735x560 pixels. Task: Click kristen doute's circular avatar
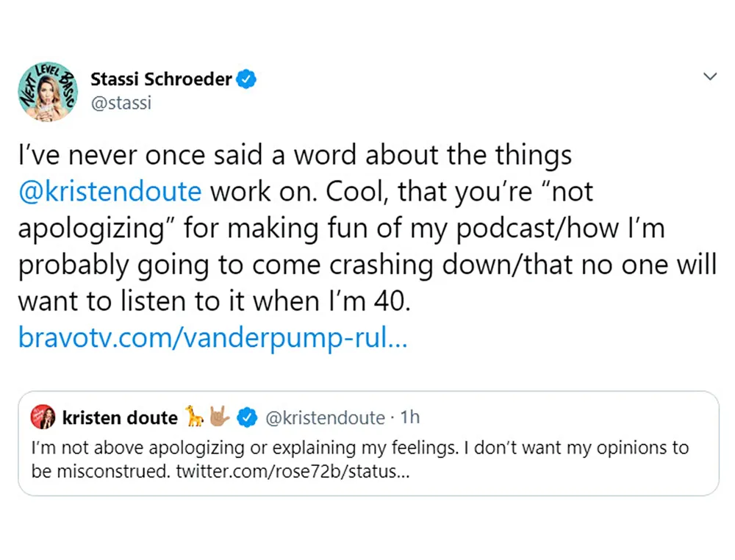43,416
